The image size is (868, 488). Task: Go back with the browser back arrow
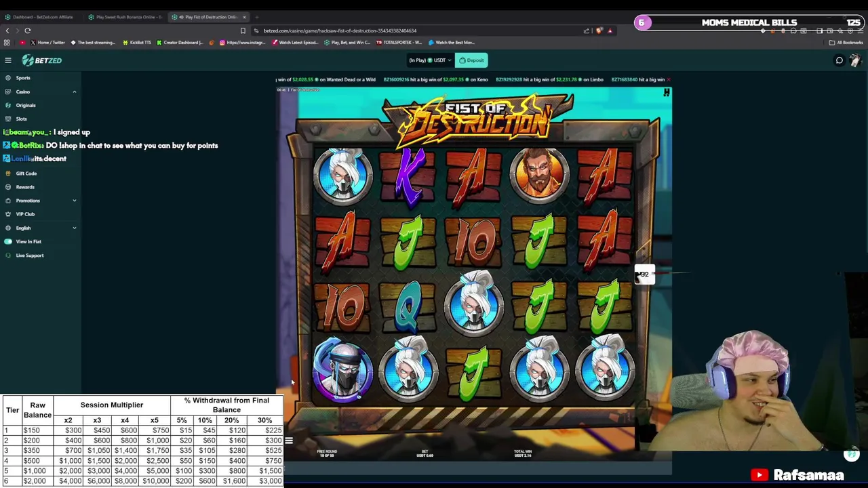point(7,30)
